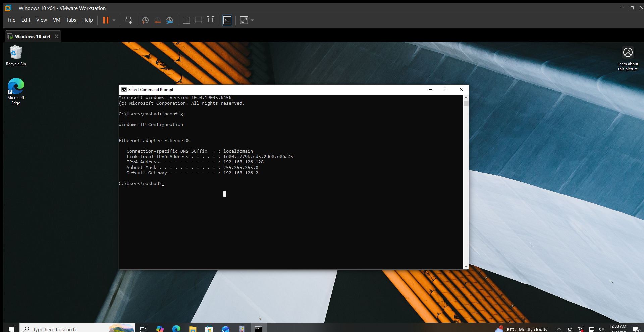Minimize the Command Prompt window
This screenshot has height=332, width=644.
(x=431, y=90)
